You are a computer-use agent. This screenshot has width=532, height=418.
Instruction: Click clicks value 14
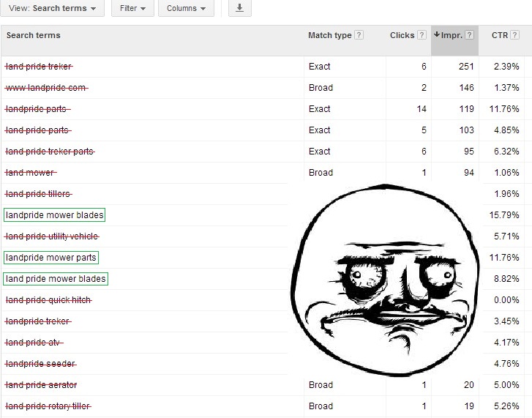[x=422, y=109]
